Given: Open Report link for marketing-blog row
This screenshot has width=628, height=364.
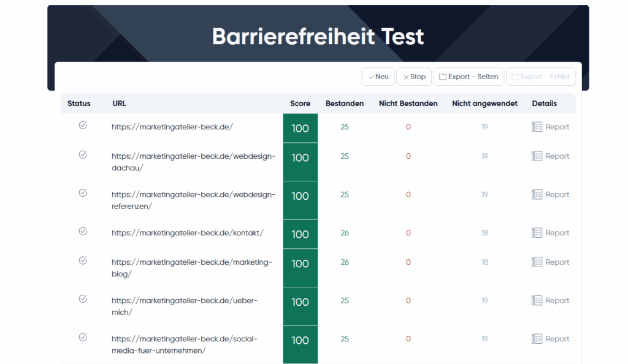Looking at the screenshot, I should pos(557,262).
